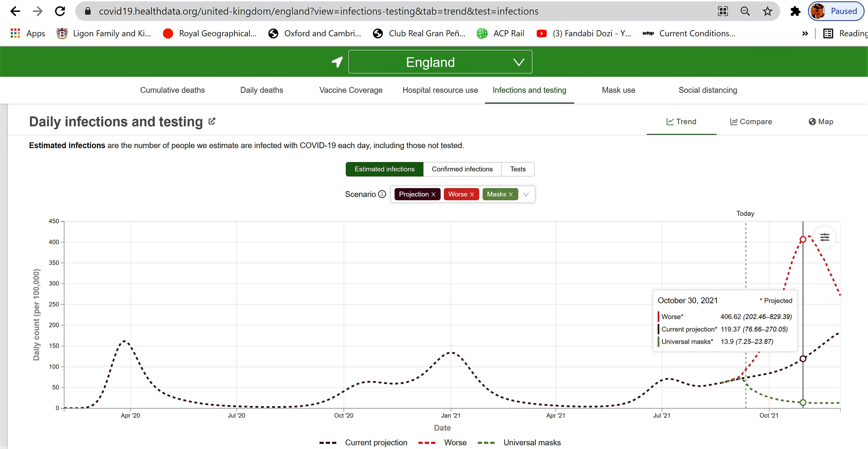Switch to the Mask use tab
Image resolution: width=868 pixels, height=449 pixels.
point(618,90)
